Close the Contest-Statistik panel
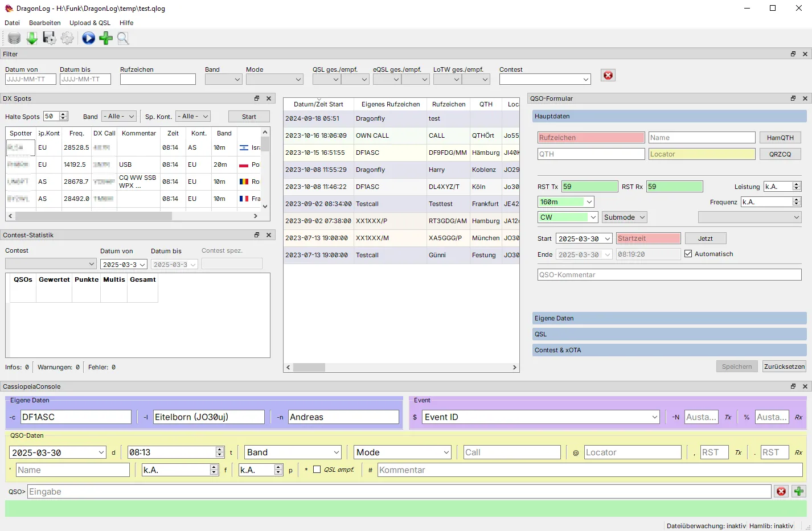812x531 pixels. [x=269, y=235]
